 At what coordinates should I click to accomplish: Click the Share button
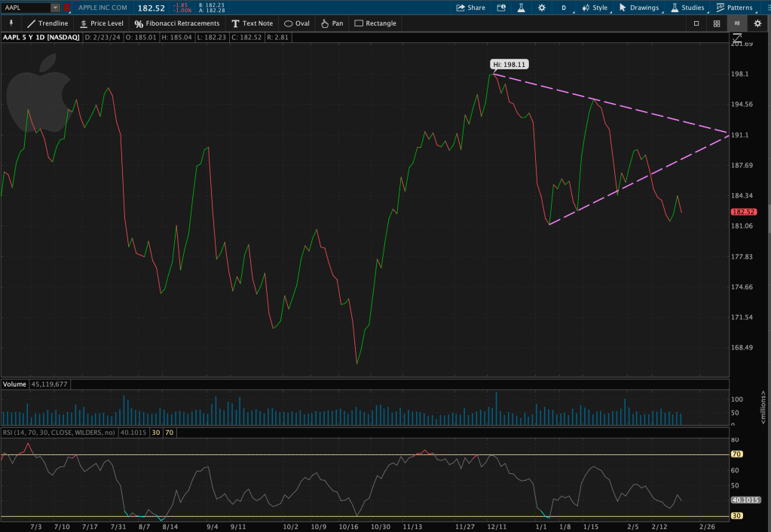470,8
